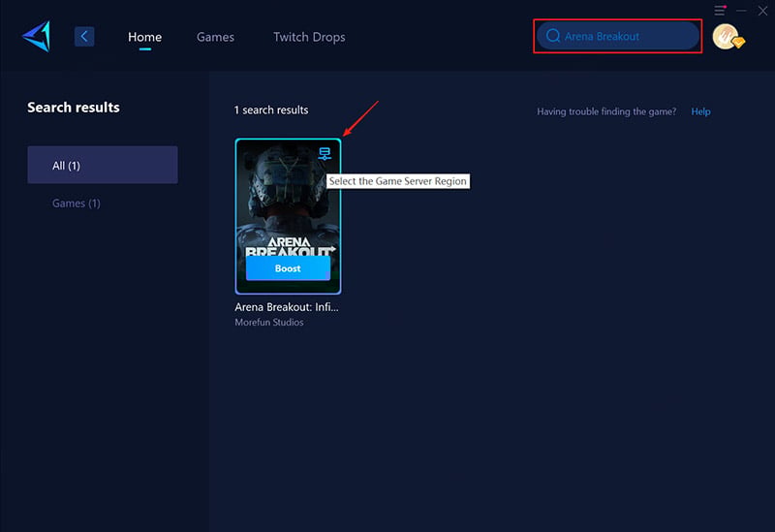The height and width of the screenshot is (532, 775).
Task: Click the Arena Breakout search field
Action: 618,36
